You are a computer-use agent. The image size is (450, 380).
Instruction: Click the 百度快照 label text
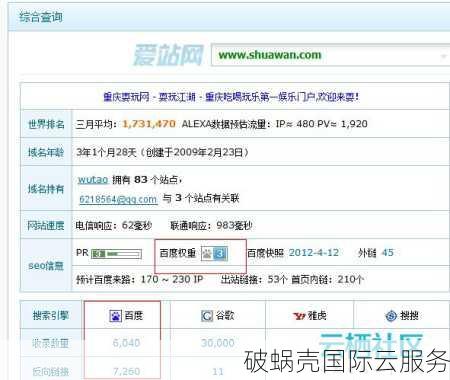[265, 253]
